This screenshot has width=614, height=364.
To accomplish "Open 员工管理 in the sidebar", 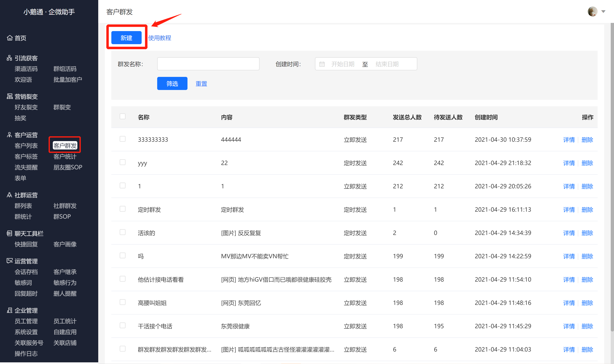I will point(26,321).
